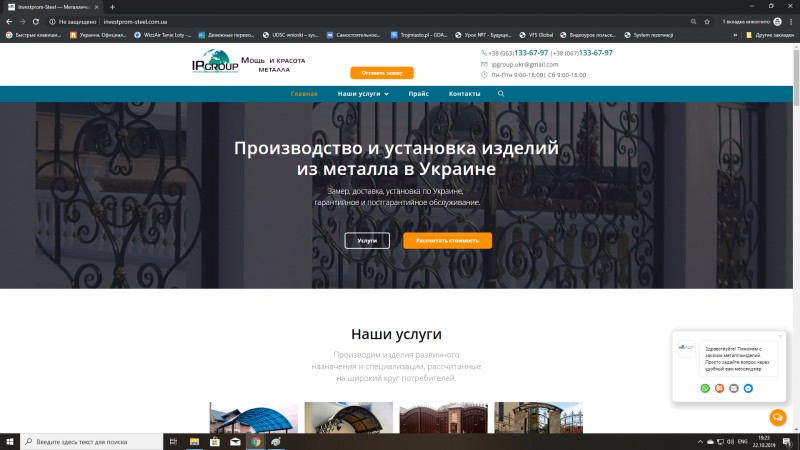Open the Прайс menu item
The image size is (800, 450).
point(418,94)
